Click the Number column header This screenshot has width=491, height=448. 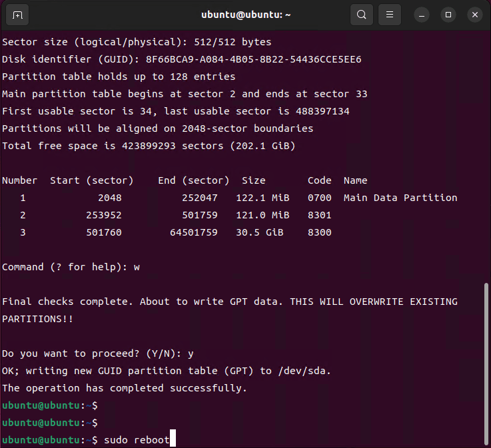pos(19,180)
